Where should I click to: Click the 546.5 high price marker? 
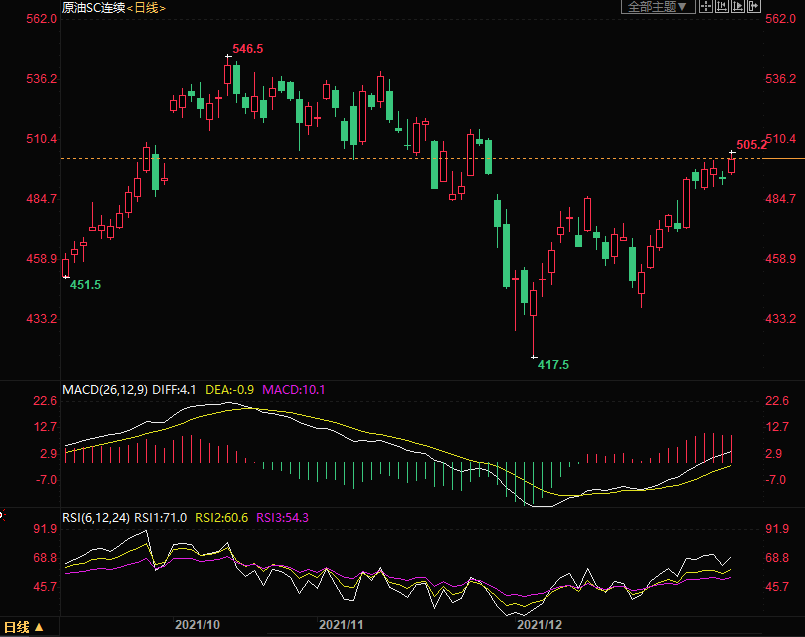click(248, 48)
